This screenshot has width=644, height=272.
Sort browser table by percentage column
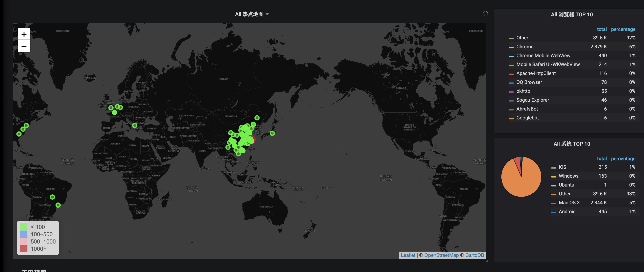coord(623,29)
